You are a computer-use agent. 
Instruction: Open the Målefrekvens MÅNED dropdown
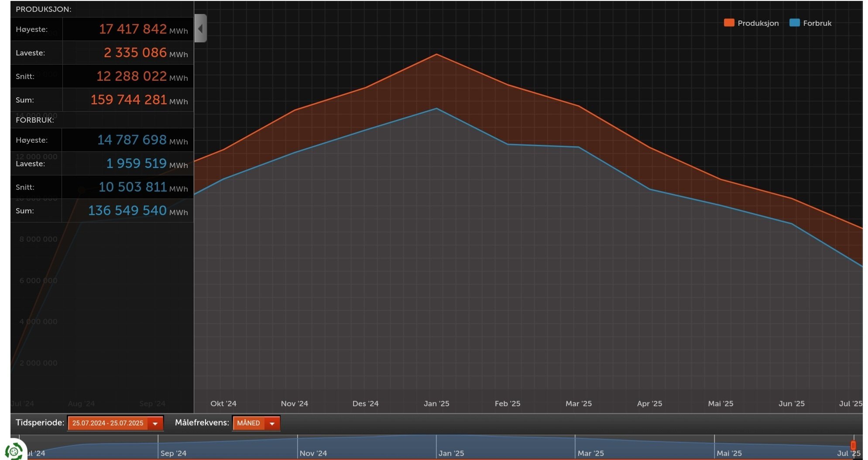point(256,423)
